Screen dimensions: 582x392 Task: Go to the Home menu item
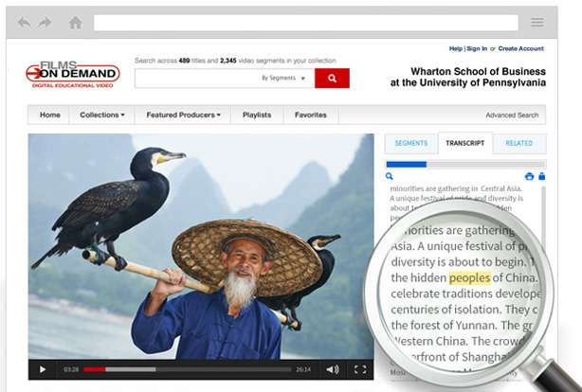(x=49, y=115)
